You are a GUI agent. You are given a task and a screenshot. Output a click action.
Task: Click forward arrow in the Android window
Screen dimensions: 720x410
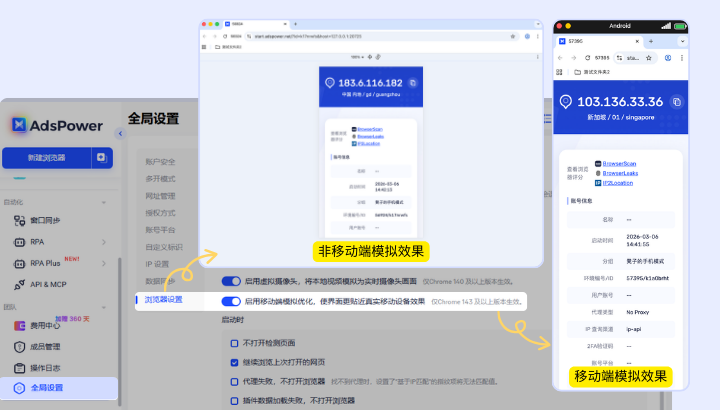[574, 58]
